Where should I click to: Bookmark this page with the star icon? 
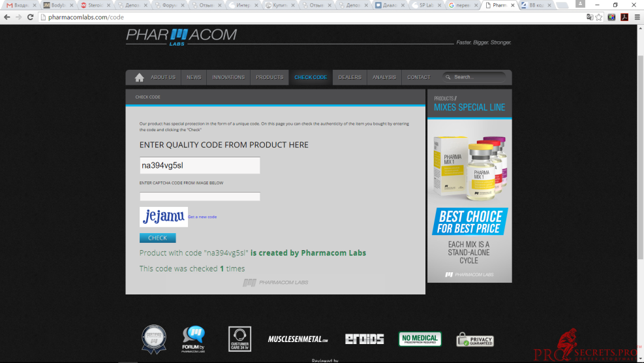click(x=599, y=17)
